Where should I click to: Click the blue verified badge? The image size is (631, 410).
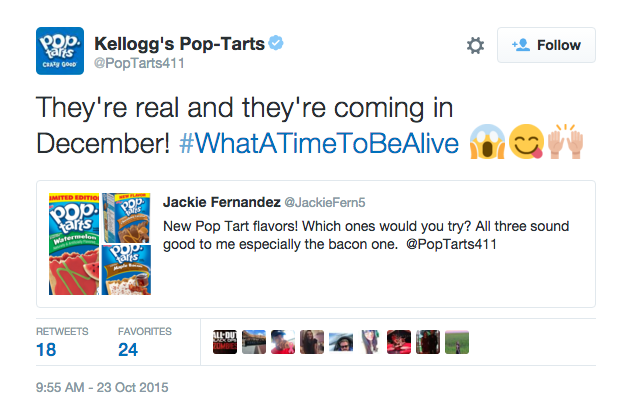pos(274,43)
